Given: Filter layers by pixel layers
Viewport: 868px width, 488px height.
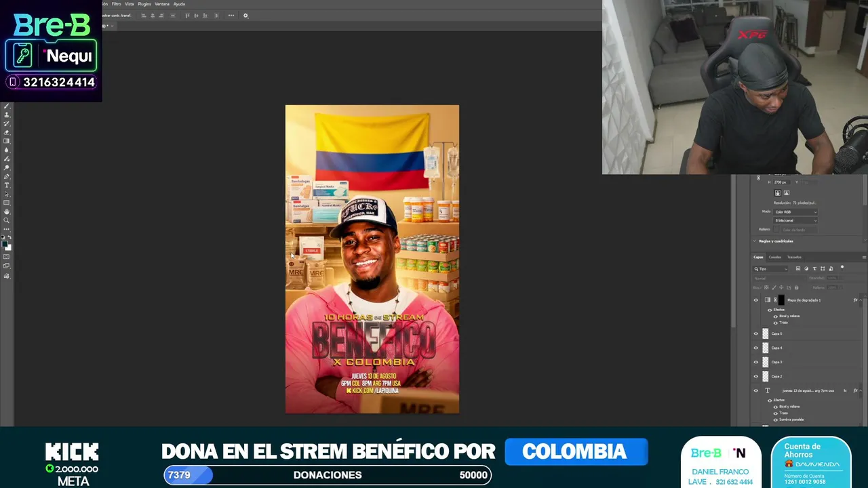Looking at the screenshot, I should pyautogui.click(x=798, y=269).
